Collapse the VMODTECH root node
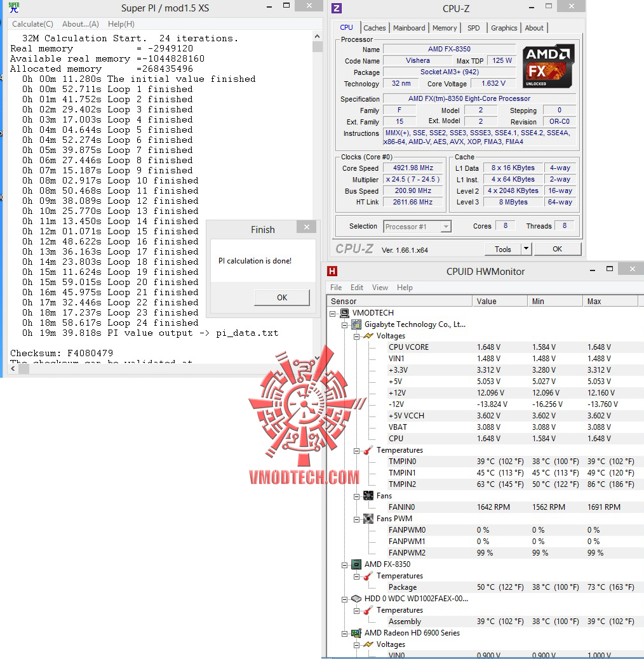 pos(333,314)
